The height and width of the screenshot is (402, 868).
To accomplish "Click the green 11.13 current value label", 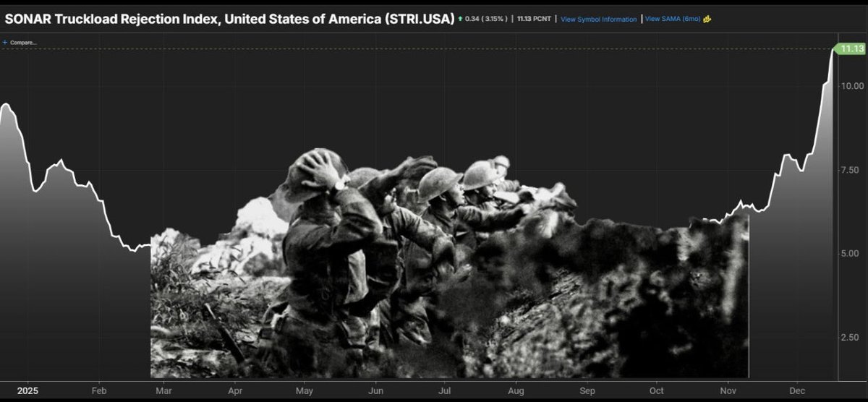I will coord(850,49).
